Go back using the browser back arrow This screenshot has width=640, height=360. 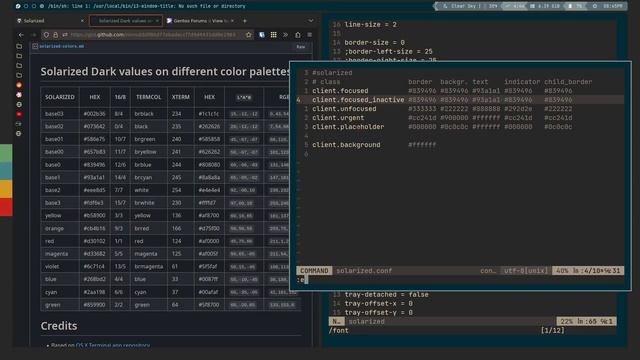(21, 35)
